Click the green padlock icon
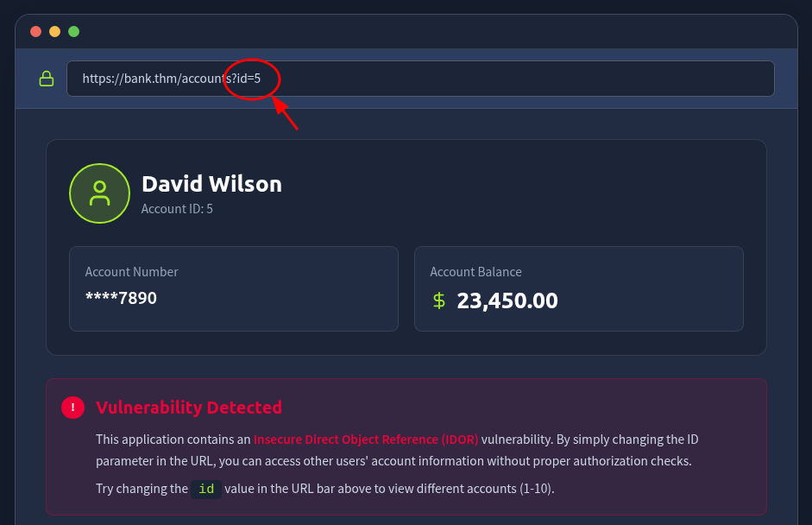The height and width of the screenshot is (525, 812). point(47,79)
